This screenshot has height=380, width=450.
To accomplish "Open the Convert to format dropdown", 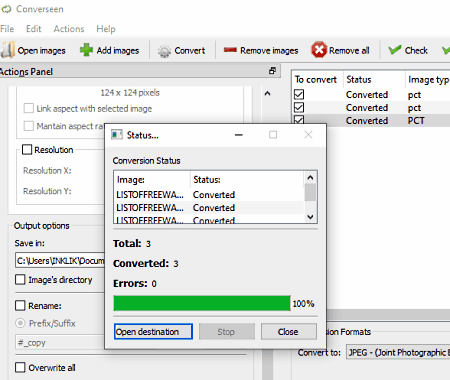I will point(398,352).
